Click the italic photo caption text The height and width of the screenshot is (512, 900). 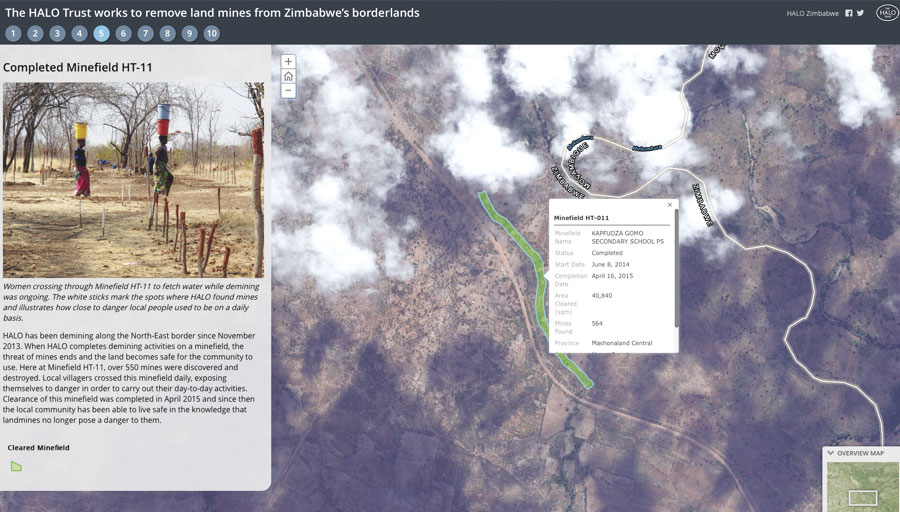(131, 302)
